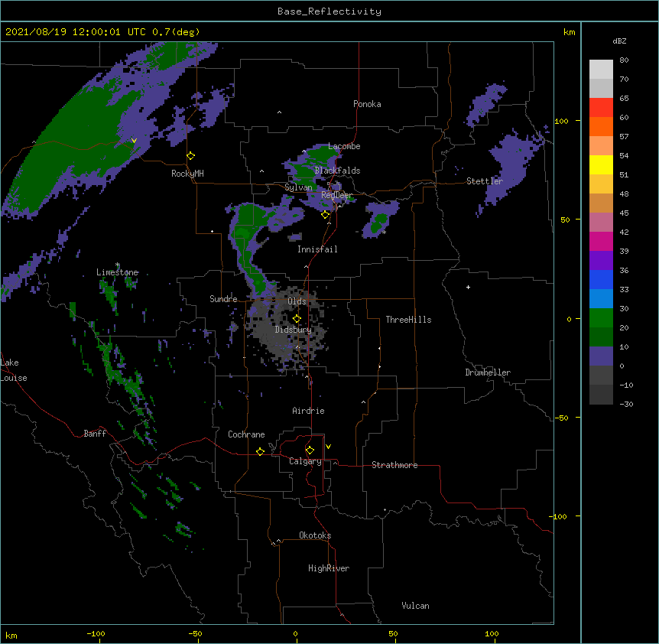Click the red 65-60 dBZ legend swatch
This screenshot has width=659, height=644.
tap(601, 107)
